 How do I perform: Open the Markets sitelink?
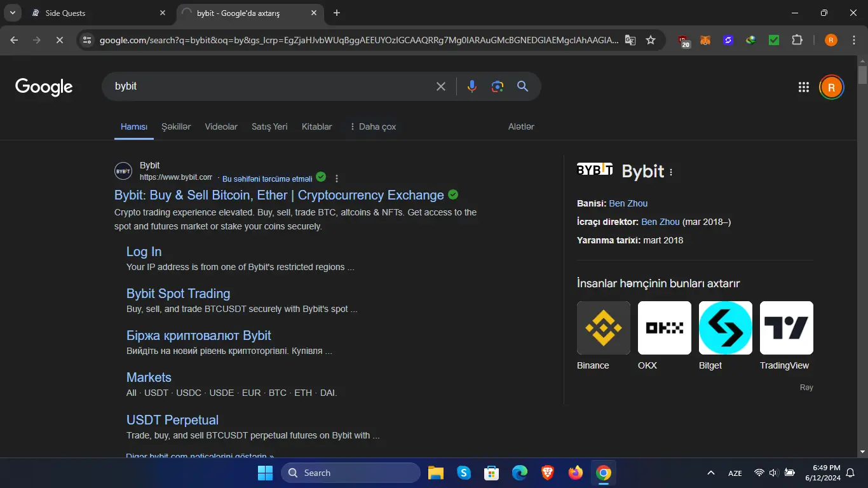(x=149, y=377)
